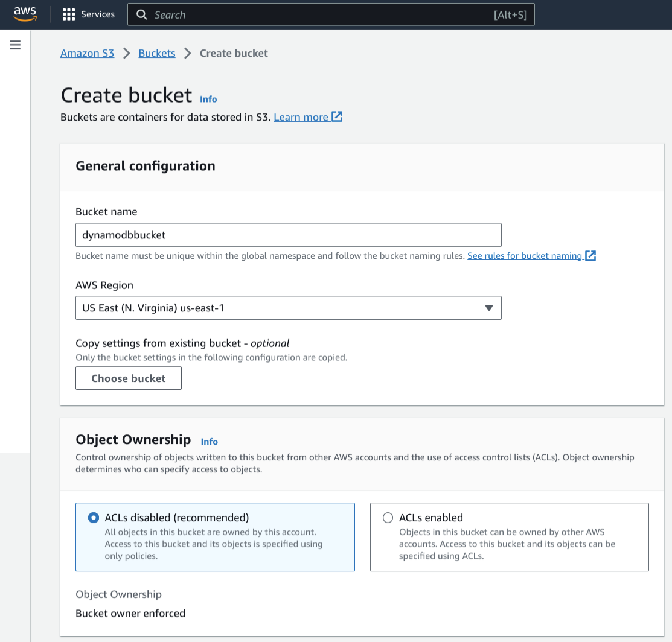
Task: Click external link icon beside Learn more
Action: click(x=338, y=116)
